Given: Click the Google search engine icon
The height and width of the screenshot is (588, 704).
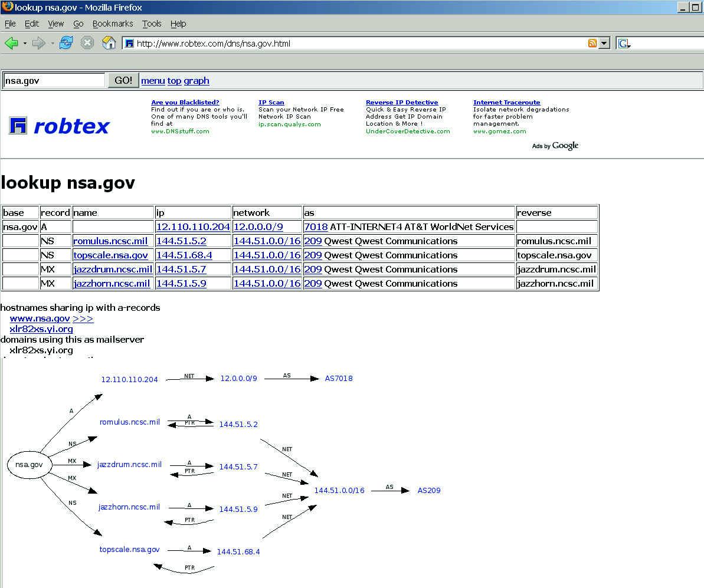Looking at the screenshot, I should (x=623, y=43).
